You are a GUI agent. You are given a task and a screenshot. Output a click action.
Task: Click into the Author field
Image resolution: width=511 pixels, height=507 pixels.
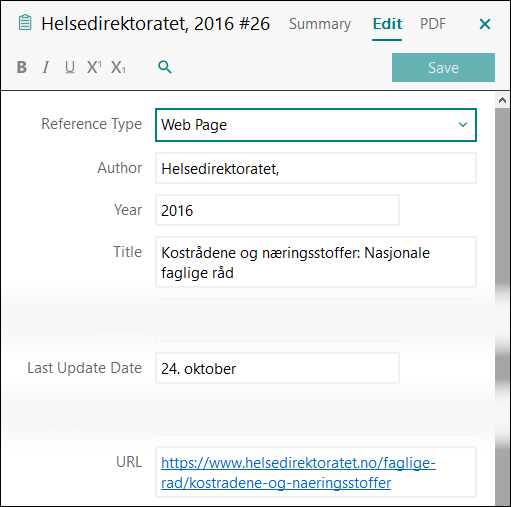(316, 168)
